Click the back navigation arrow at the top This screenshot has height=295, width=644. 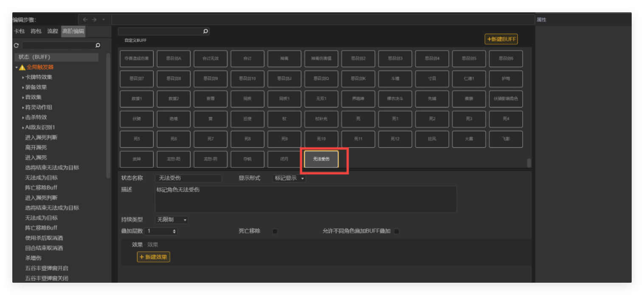[x=85, y=19]
